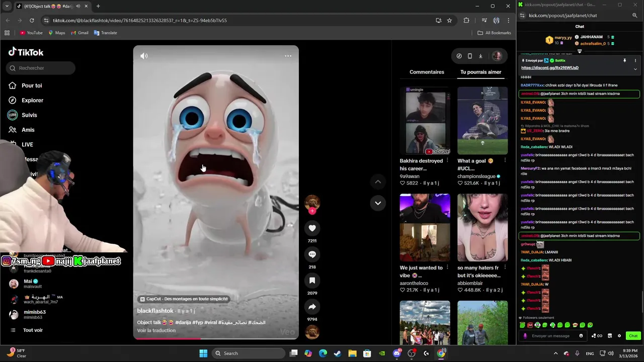Reload the page with browser refresh icon
644x362 pixels.
(x=32, y=21)
